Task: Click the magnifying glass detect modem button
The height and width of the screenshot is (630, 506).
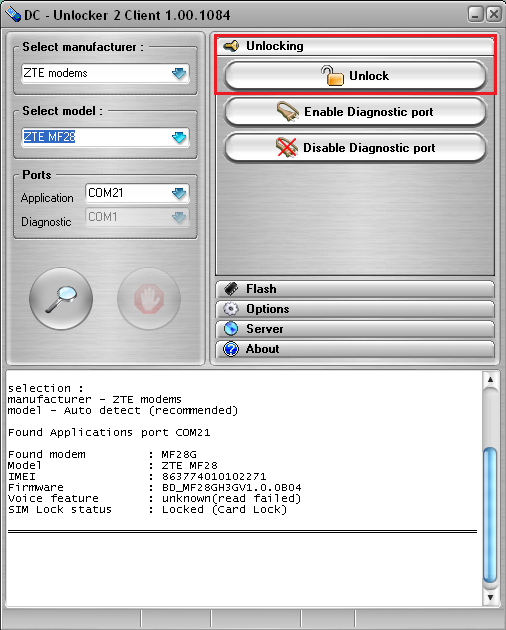Action: pyautogui.click(x=61, y=299)
